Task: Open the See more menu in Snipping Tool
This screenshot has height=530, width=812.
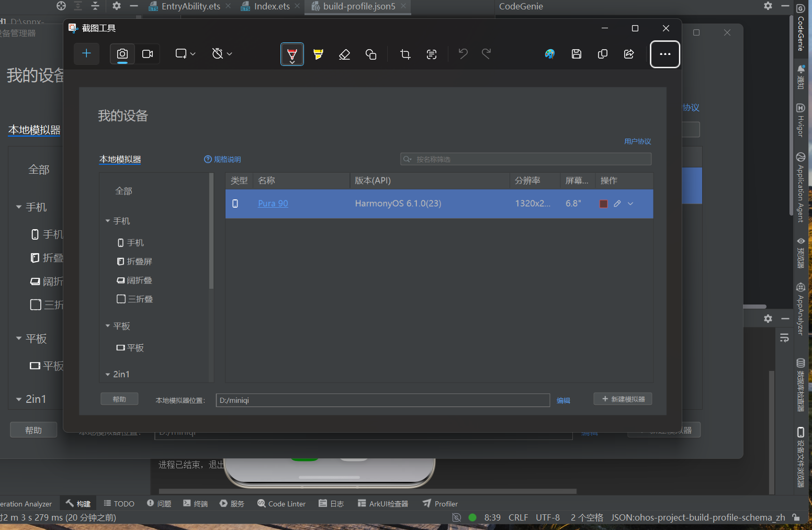Action: (x=665, y=54)
